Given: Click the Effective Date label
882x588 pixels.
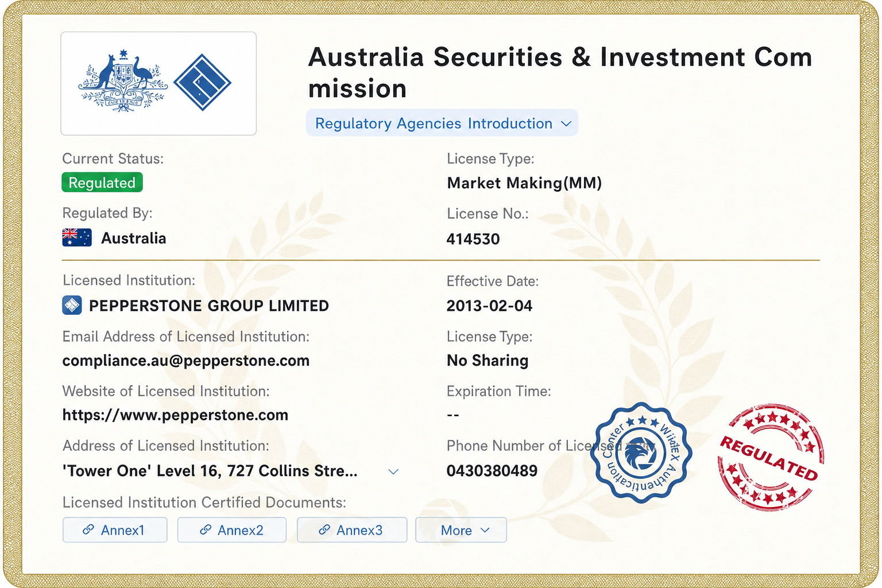Looking at the screenshot, I should [493, 281].
